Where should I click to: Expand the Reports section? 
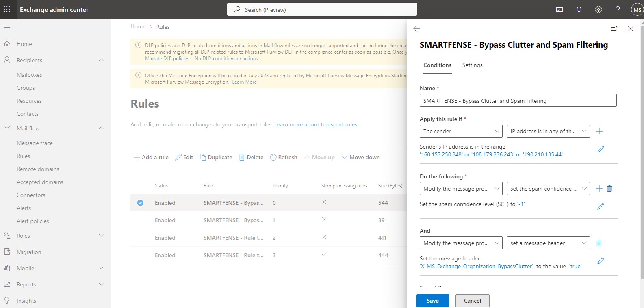[101, 284]
